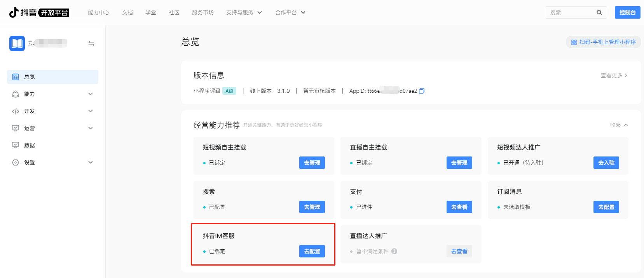The width and height of the screenshot is (644, 278).
Task: Click the 设置 hexagon gear icon
Action: pyautogui.click(x=16, y=162)
